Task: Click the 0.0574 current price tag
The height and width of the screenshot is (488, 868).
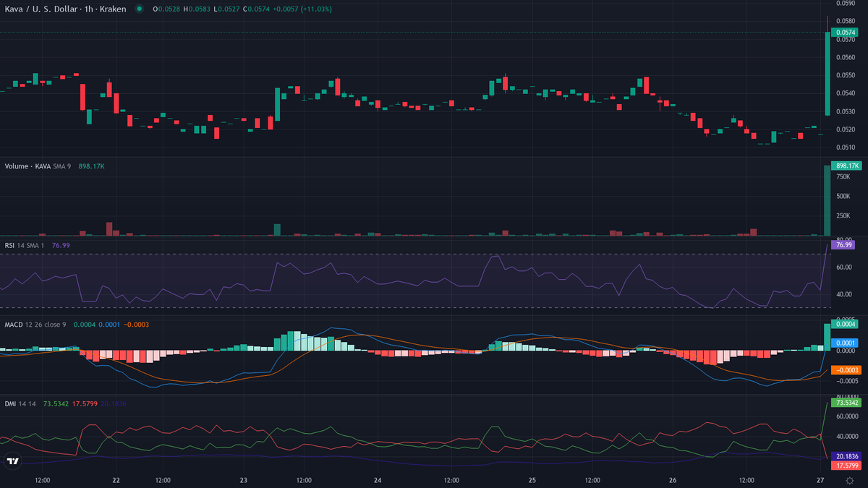Action: click(x=846, y=33)
